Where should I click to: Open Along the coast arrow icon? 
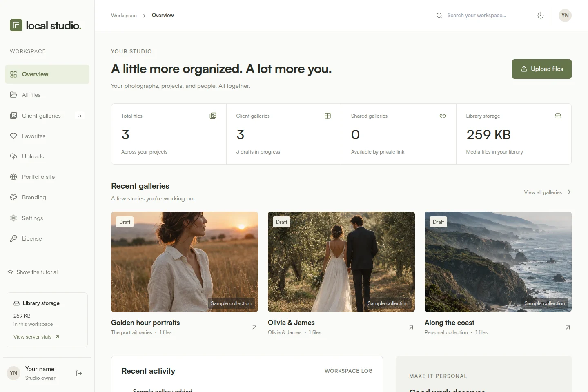click(568, 327)
